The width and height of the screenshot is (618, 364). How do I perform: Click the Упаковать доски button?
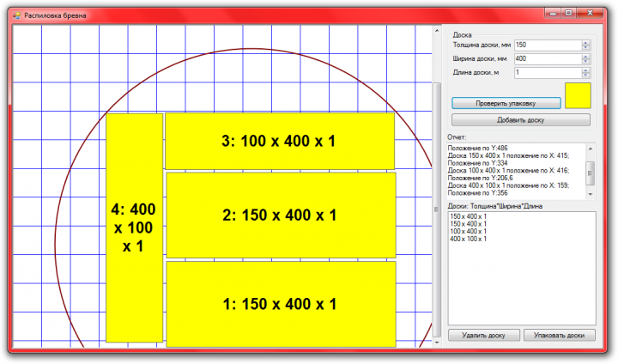coord(560,335)
